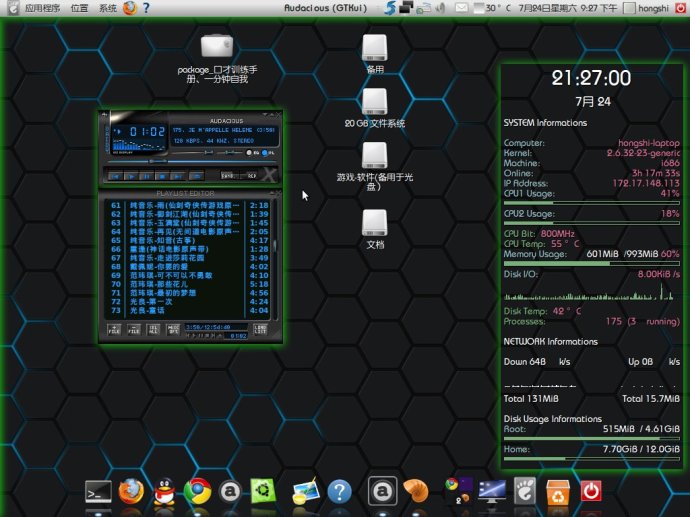Image resolution: width=690 pixels, height=517 pixels.
Task: Open the QQ penguin icon in the dock
Action: click(x=163, y=491)
